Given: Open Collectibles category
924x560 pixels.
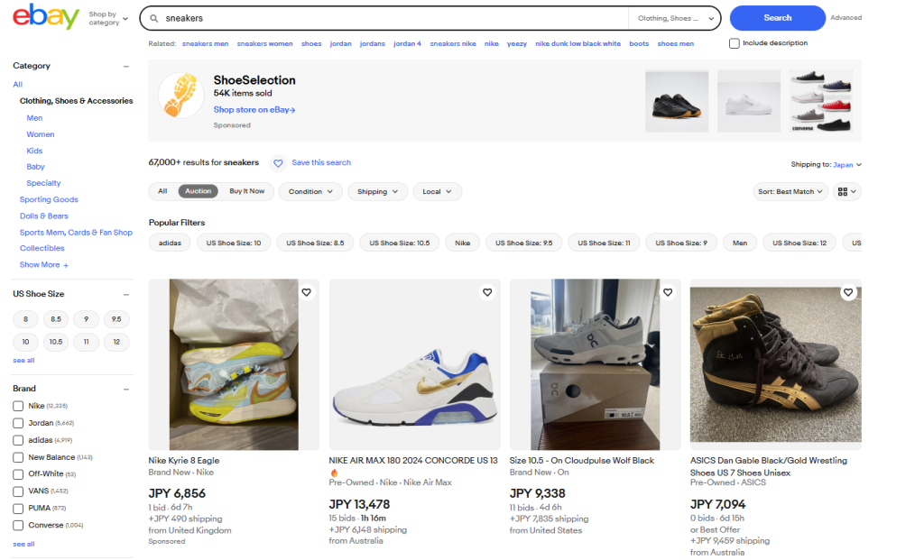Looking at the screenshot, I should pos(42,249).
